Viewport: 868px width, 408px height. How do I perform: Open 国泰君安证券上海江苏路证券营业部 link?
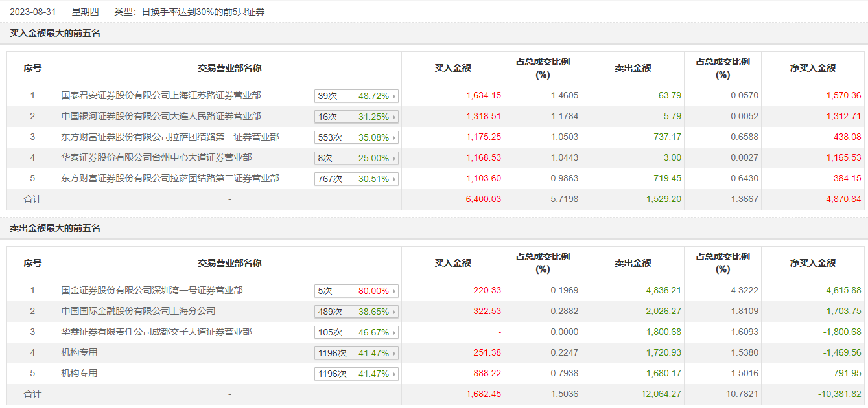(161, 96)
